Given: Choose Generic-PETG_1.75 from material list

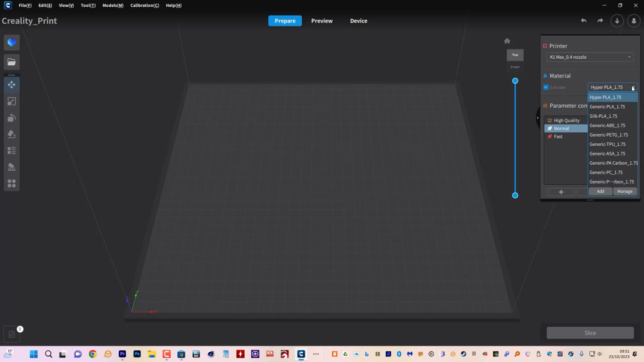Looking at the screenshot, I should point(608,135).
